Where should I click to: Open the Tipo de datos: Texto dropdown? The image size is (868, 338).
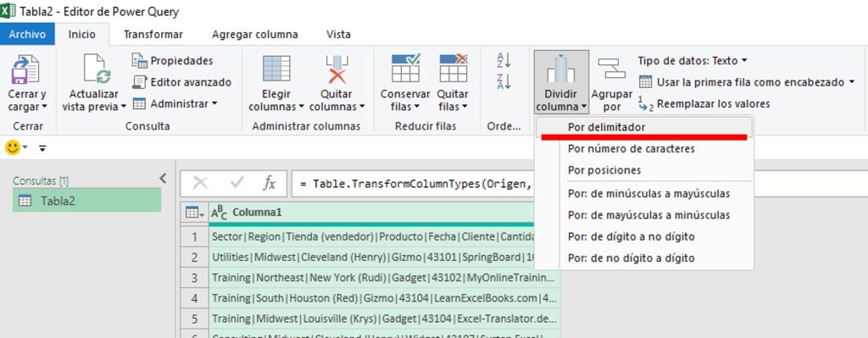(x=693, y=60)
